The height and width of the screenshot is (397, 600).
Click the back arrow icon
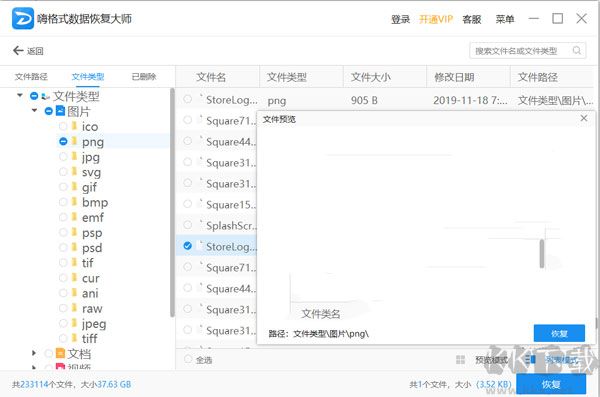tap(18, 51)
